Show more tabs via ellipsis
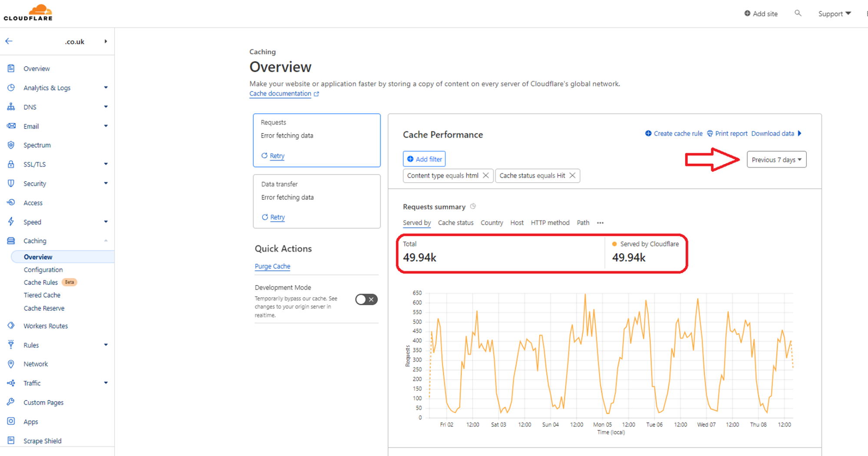This screenshot has height=456, width=868. (x=600, y=223)
